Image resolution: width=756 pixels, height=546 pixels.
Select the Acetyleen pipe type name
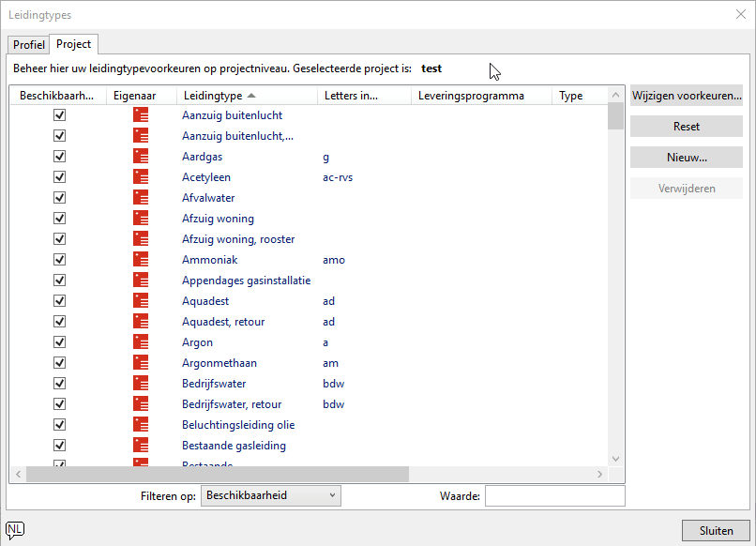[206, 177]
